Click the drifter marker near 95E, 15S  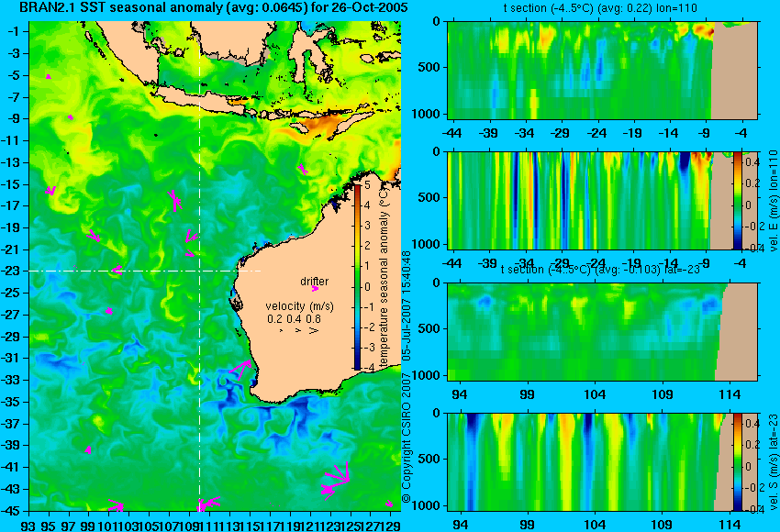click(x=50, y=191)
